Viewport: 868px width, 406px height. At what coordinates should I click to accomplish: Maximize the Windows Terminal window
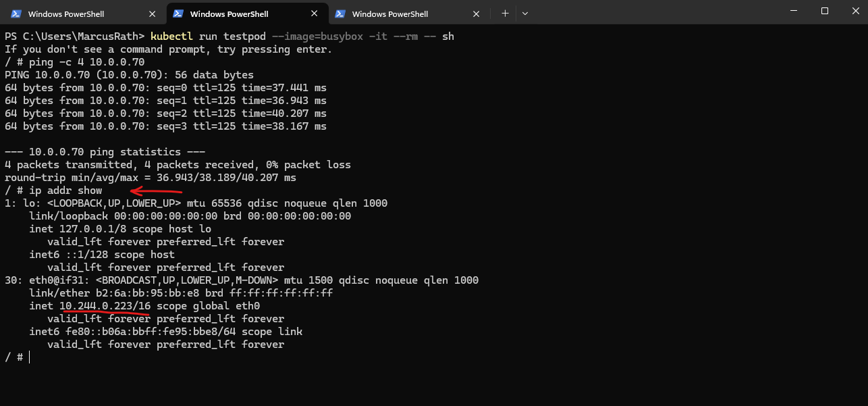click(825, 11)
